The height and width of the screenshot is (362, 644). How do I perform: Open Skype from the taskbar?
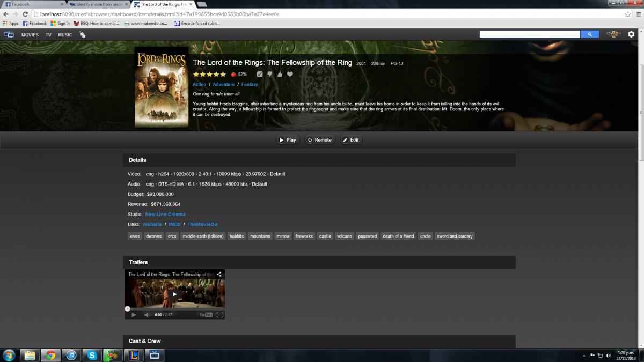click(92, 355)
